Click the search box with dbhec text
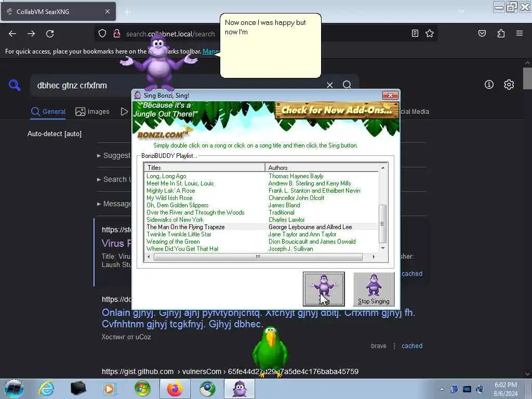This screenshot has height=399, width=532. (177, 85)
